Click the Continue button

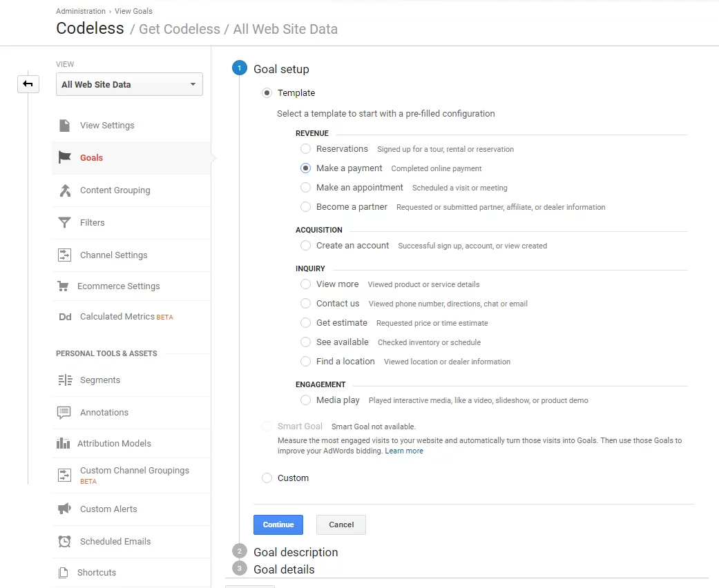click(x=278, y=525)
